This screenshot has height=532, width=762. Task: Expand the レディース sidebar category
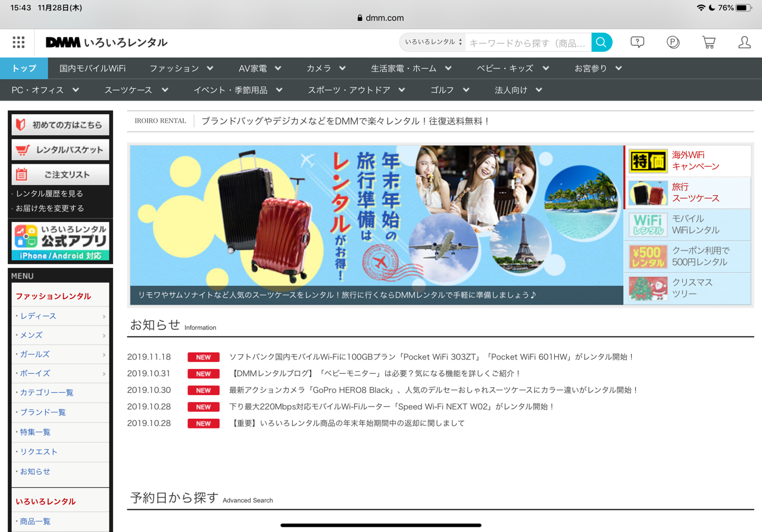click(60, 316)
